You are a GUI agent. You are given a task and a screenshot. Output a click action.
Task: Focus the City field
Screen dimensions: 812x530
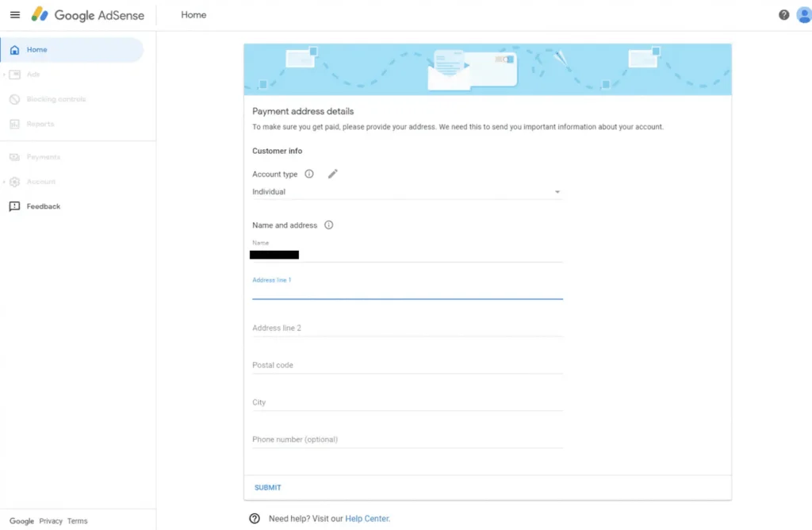tap(407, 403)
